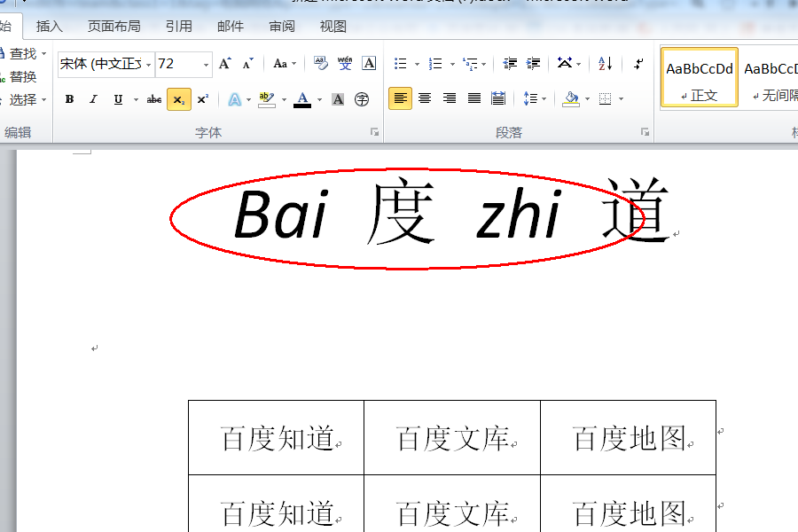Select Align Right
The width and height of the screenshot is (798, 532).
tap(450, 98)
